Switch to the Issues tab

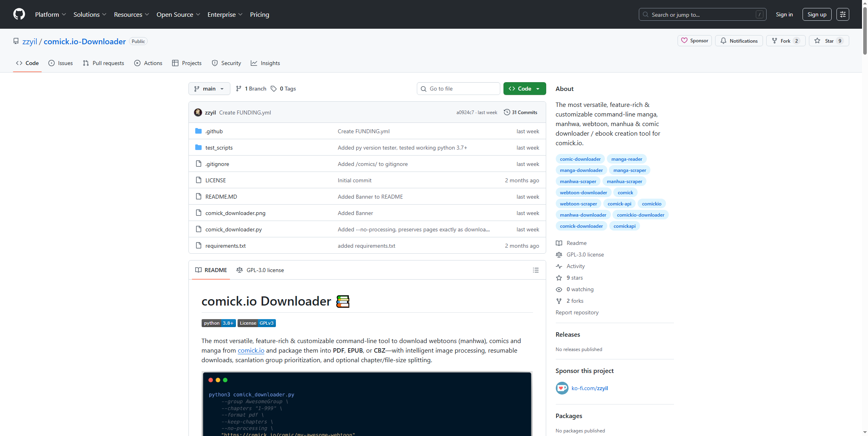(x=60, y=63)
